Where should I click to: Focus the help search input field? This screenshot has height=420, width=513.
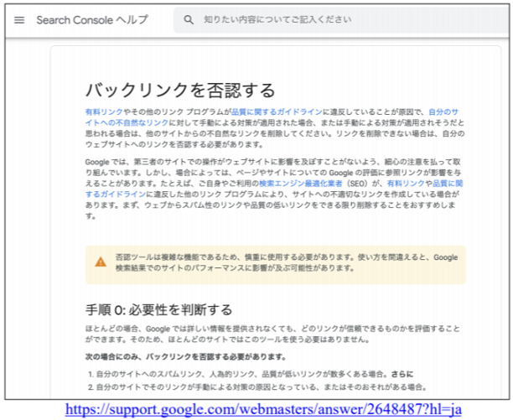341,19
